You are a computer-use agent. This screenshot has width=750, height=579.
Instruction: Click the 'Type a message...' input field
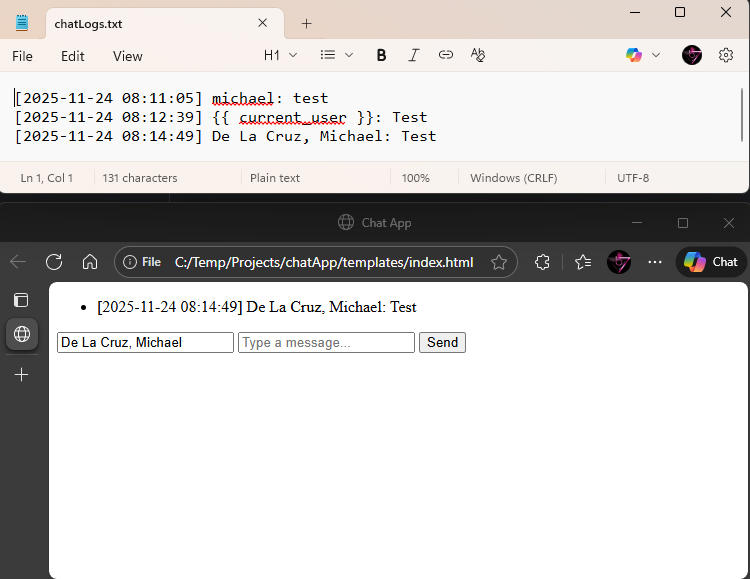coord(326,343)
